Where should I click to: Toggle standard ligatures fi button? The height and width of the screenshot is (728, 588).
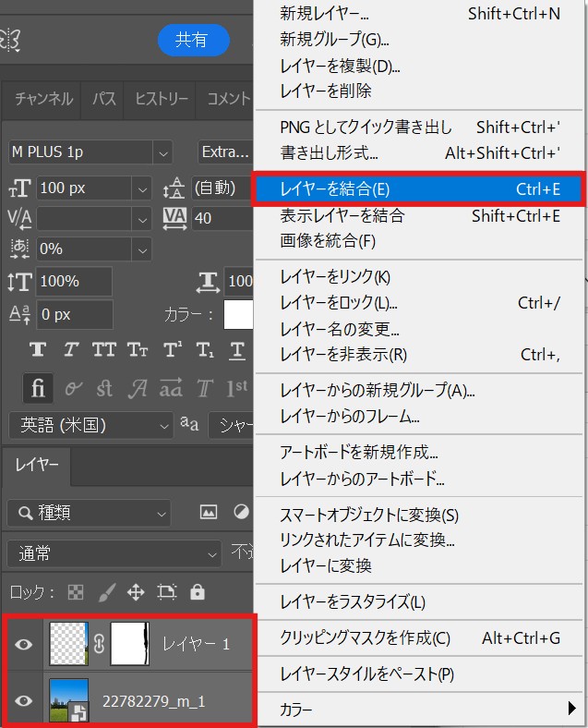(38, 389)
